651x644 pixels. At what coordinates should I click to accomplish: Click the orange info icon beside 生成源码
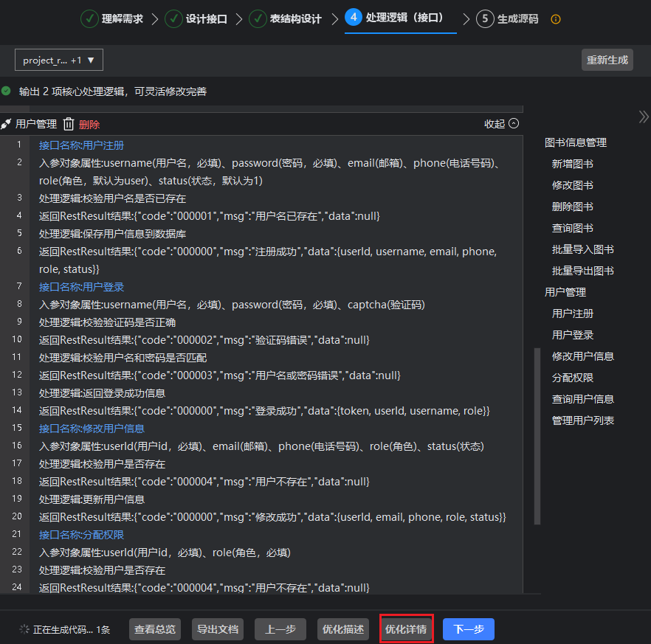pyautogui.click(x=556, y=19)
